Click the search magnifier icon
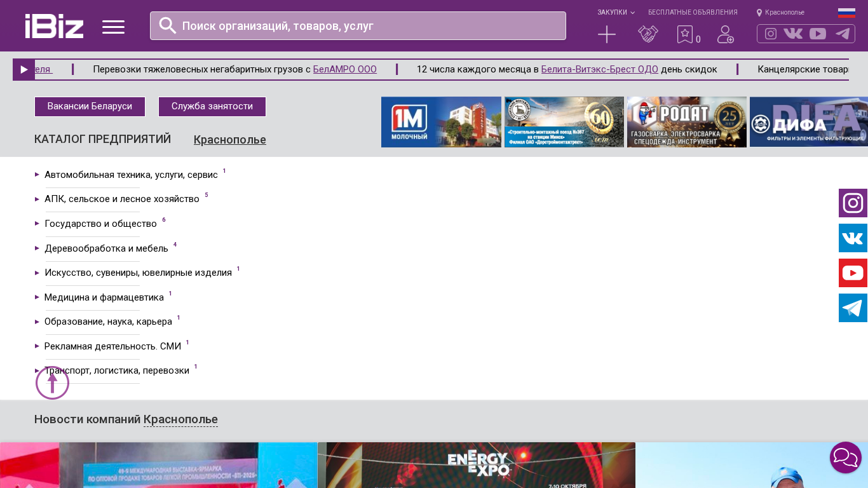868x488 pixels. (x=168, y=25)
